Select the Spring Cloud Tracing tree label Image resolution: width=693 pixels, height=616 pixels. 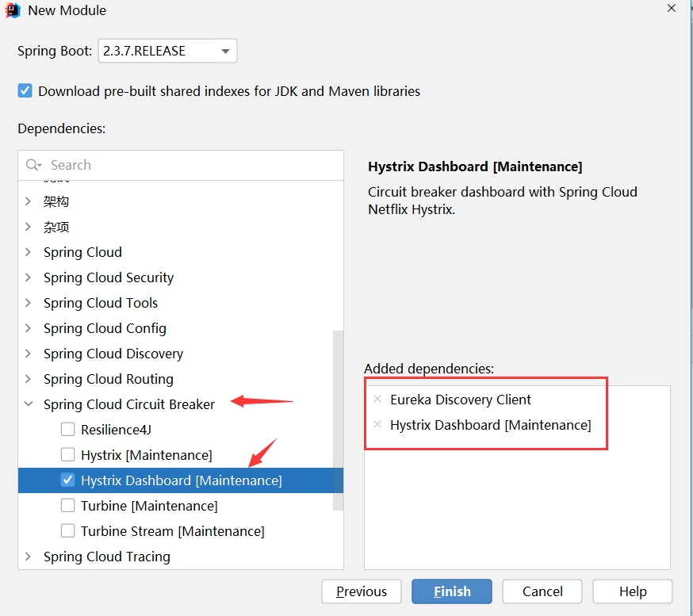107,557
